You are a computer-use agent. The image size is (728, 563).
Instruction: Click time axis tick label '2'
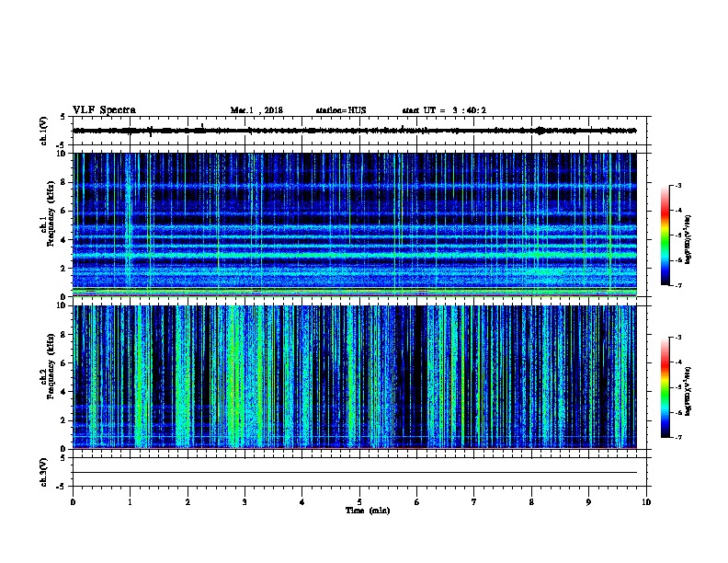188,502
